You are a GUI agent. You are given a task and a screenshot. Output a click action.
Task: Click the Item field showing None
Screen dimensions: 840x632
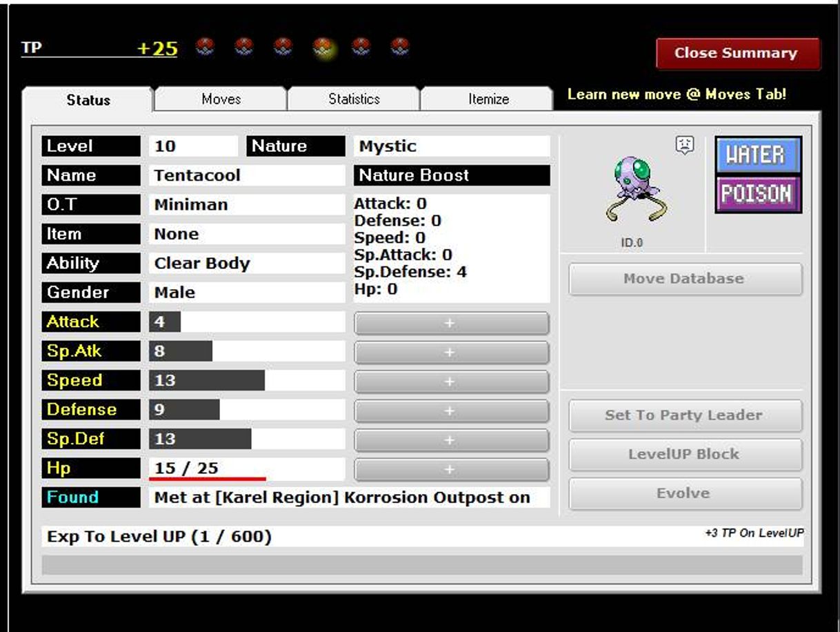coord(247,234)
